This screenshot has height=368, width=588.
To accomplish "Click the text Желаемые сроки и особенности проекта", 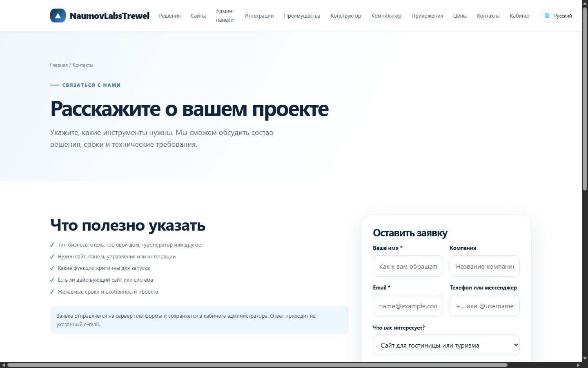I will pos(108,292).
